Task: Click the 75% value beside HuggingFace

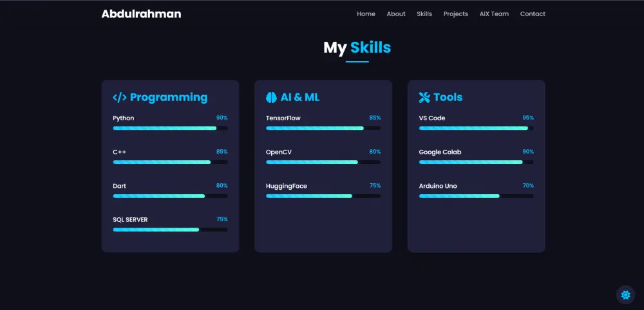Action: click(375, 185)
